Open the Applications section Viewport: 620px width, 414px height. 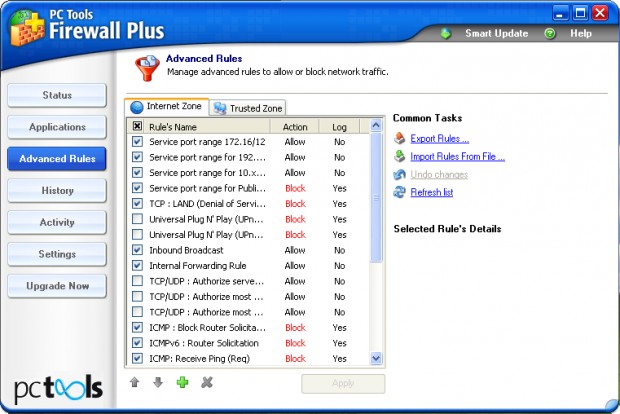pos(57,127)
